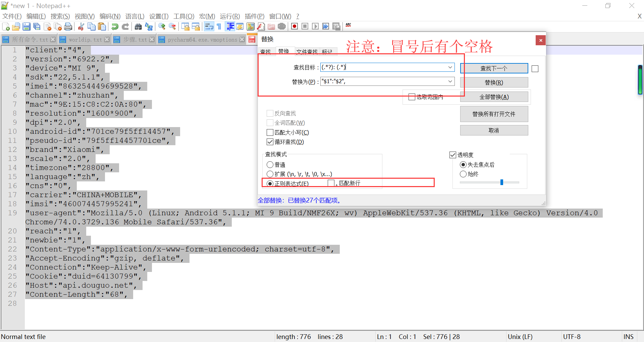Click the 查找下一个 button
644x342 pixels.
tap(494, 68)
